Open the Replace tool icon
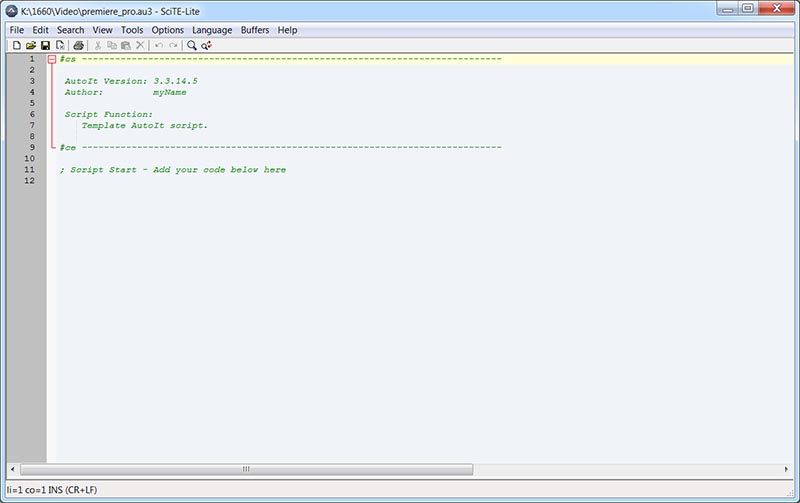This screenshot has height=503, width=800. pyautogui.click(x=207, y=45)
